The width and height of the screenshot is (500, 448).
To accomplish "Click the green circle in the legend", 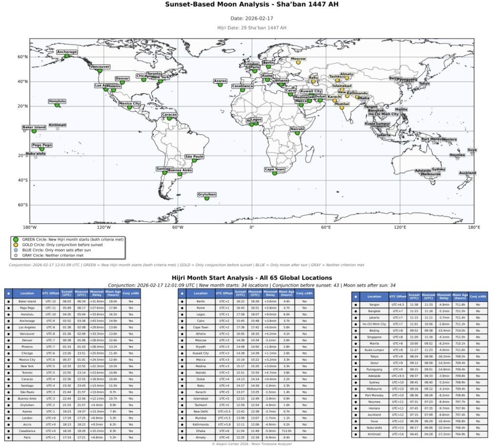I will click(16, 239).
